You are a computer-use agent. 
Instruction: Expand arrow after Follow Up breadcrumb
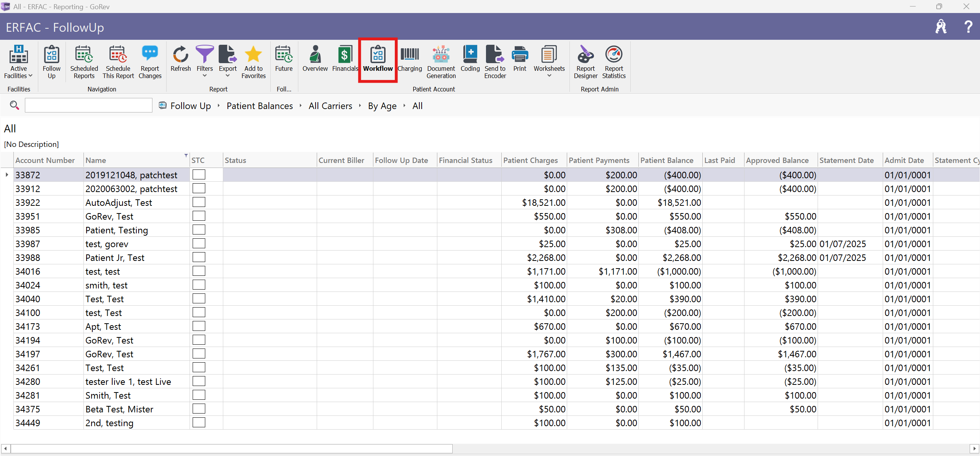219,106
